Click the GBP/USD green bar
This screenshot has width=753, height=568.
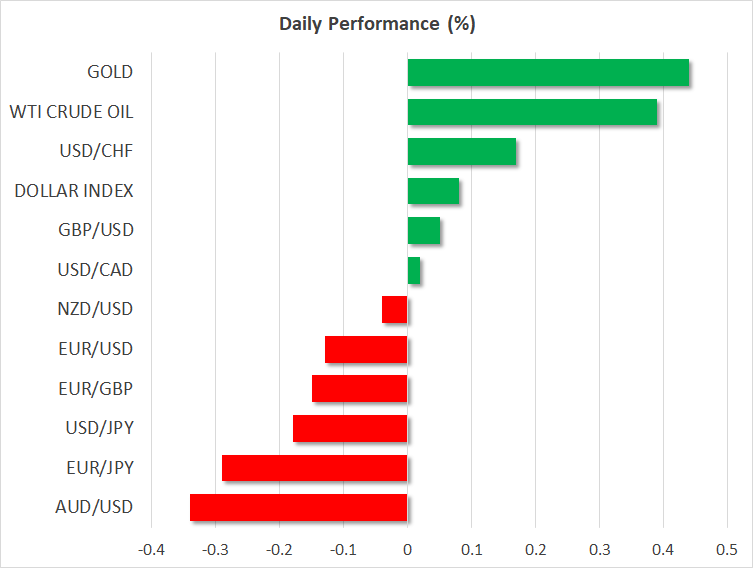[424, 230]
